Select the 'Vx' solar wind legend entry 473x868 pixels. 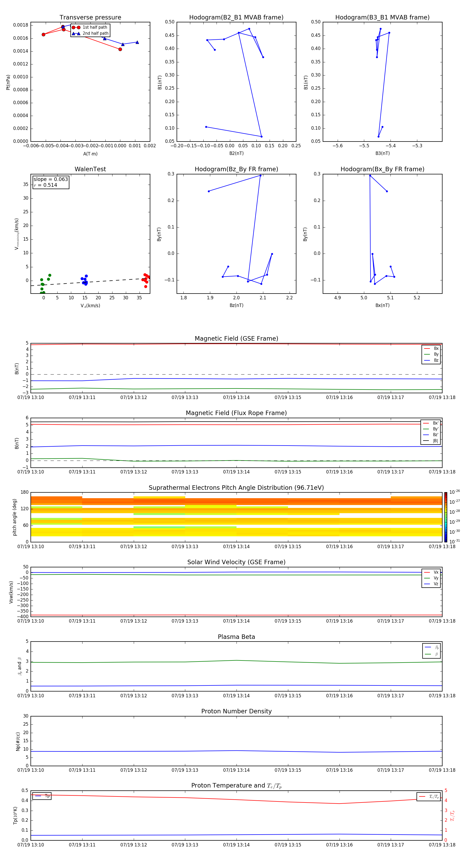(x=431, y=572)
